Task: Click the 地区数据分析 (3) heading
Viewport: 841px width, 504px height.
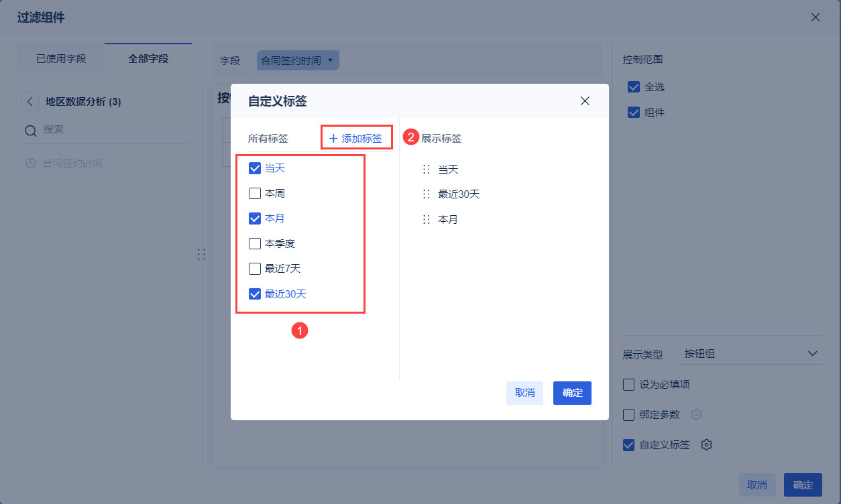Action: pyautogui.click(x=83, y=102)
